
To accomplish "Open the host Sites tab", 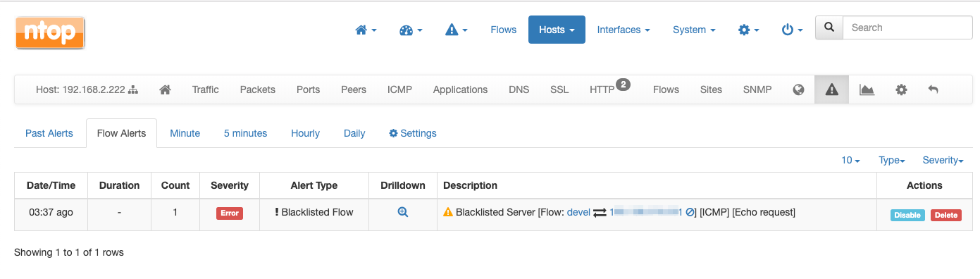I will [x=711, y=89].
